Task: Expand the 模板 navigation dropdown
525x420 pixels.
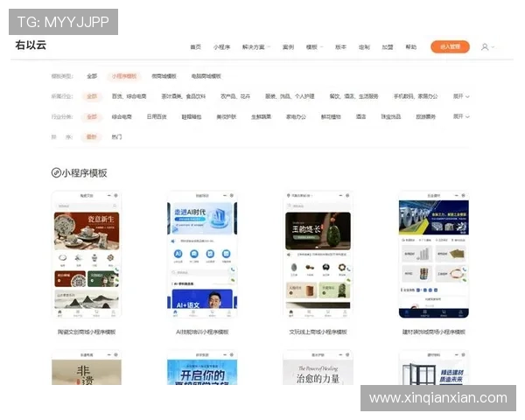Action: (x=314, y=47)
